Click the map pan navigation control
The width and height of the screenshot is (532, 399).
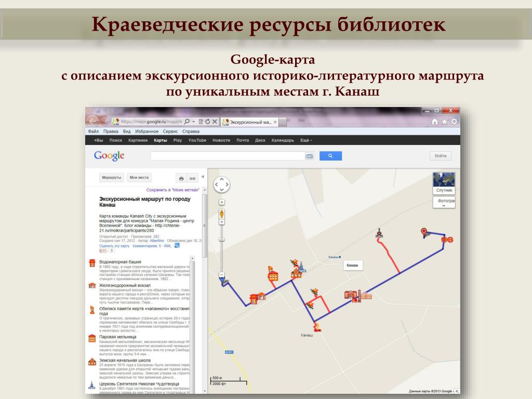221,185
